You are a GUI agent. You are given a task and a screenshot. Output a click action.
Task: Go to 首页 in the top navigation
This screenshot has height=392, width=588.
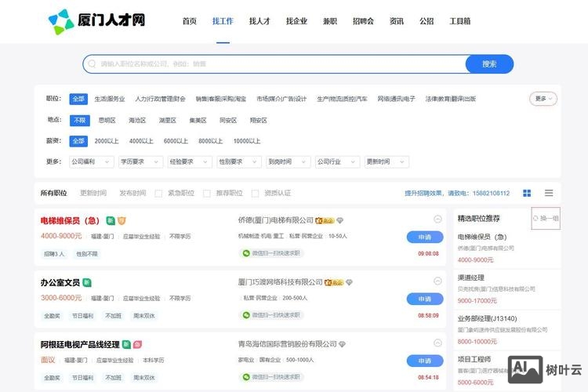[190, 21]
